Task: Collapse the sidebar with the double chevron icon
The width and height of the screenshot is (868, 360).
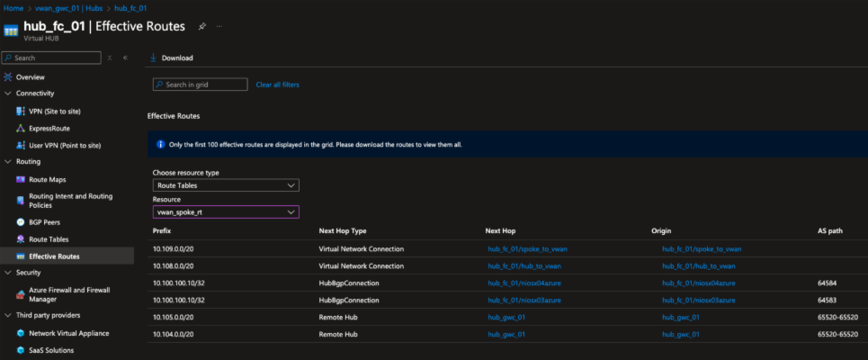Action: pos(125,58)
